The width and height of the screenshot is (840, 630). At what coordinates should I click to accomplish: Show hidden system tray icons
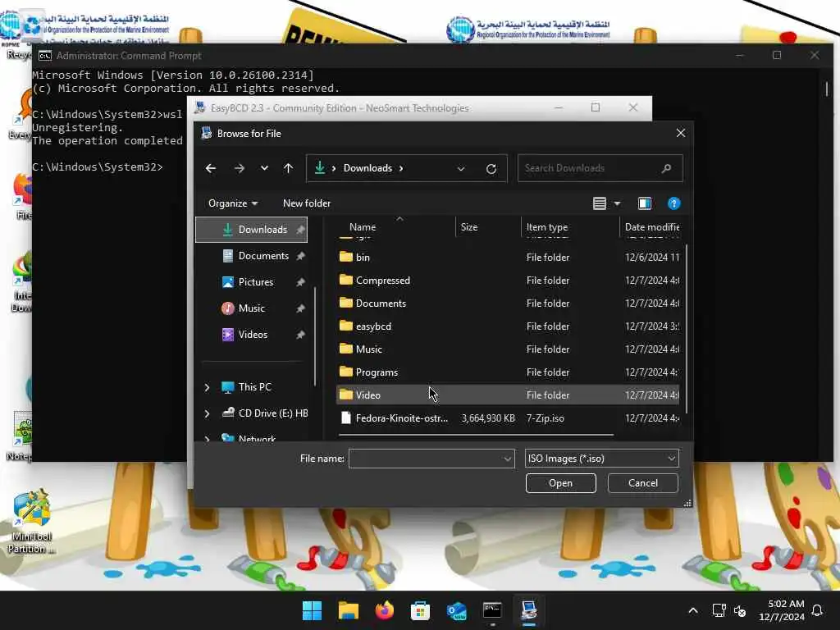[692, 610]
